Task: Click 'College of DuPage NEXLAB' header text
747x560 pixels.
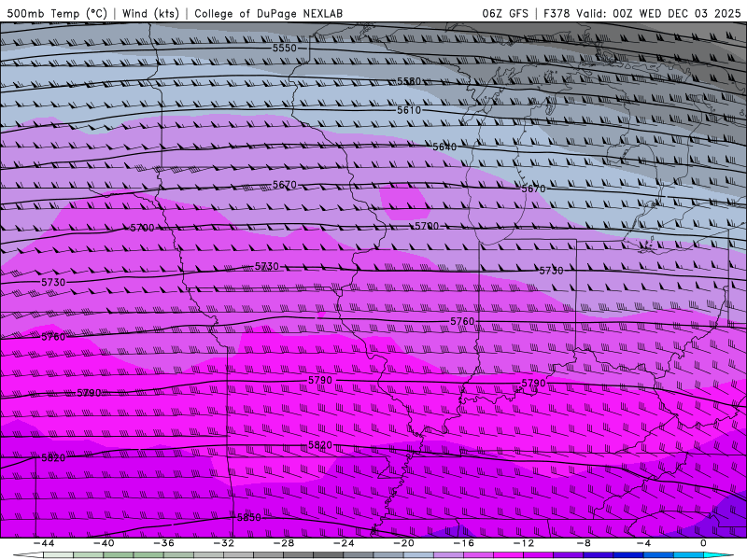Action: [x=268, y=13]
